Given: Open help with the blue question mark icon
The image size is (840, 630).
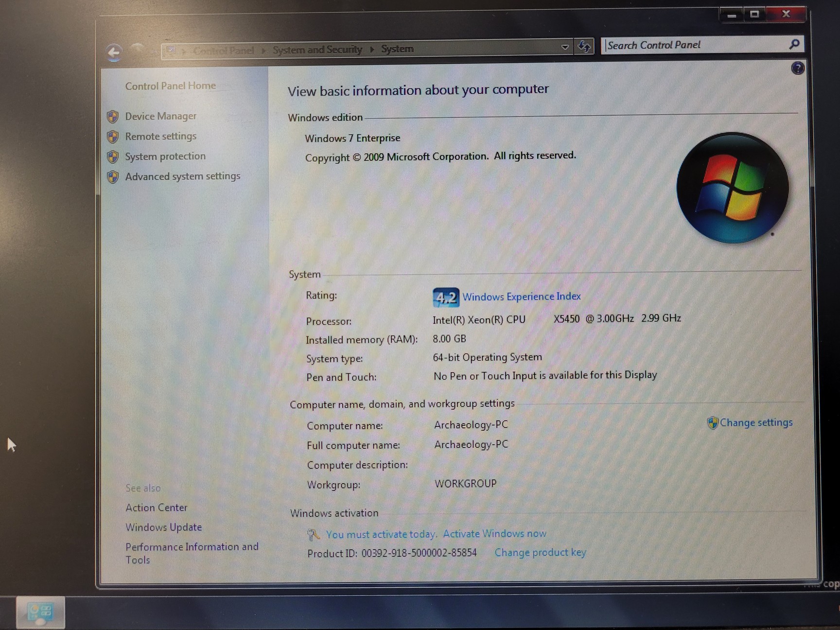Looking at the screenshot, I should tap(797, 68).
